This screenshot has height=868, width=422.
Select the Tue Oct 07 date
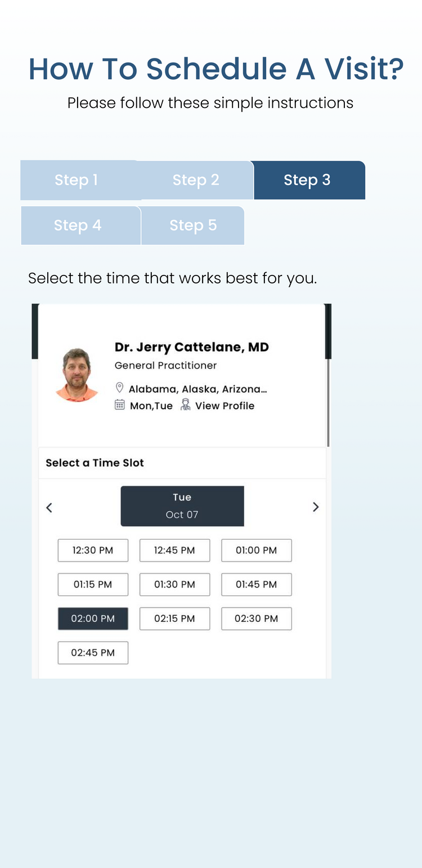click(x=182, y=506)
